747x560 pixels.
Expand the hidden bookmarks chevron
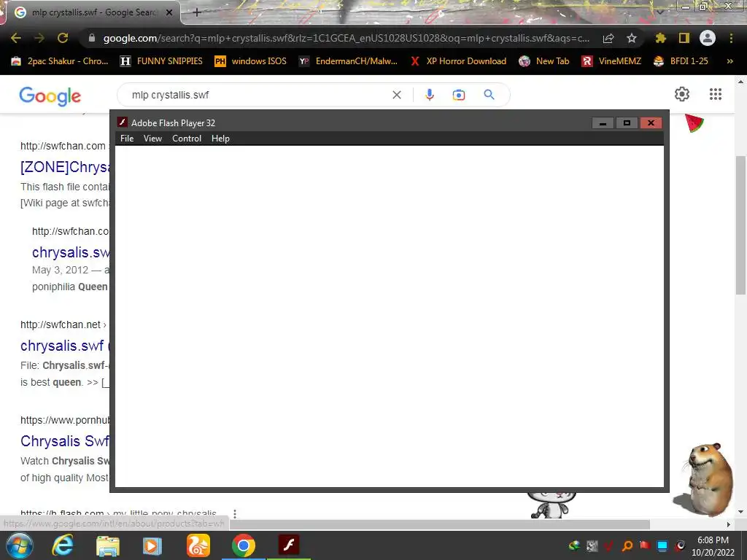pos(729,61)
